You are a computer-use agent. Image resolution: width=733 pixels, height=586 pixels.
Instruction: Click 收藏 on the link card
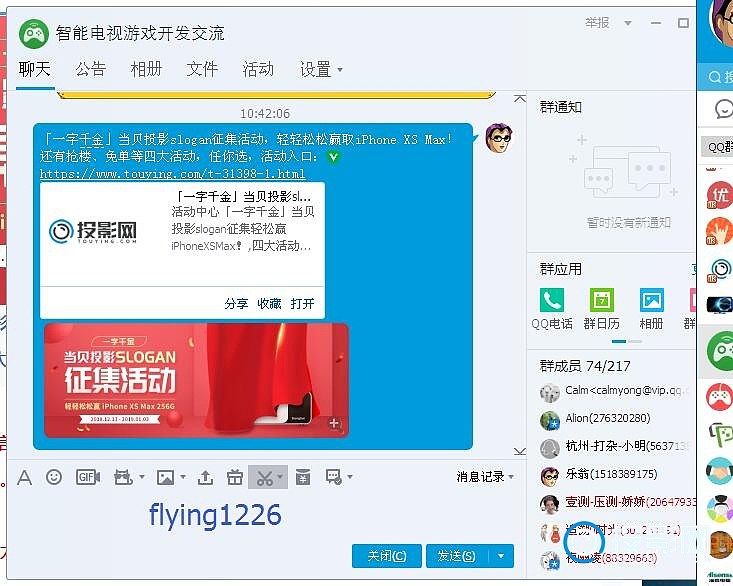pos(269,304)
